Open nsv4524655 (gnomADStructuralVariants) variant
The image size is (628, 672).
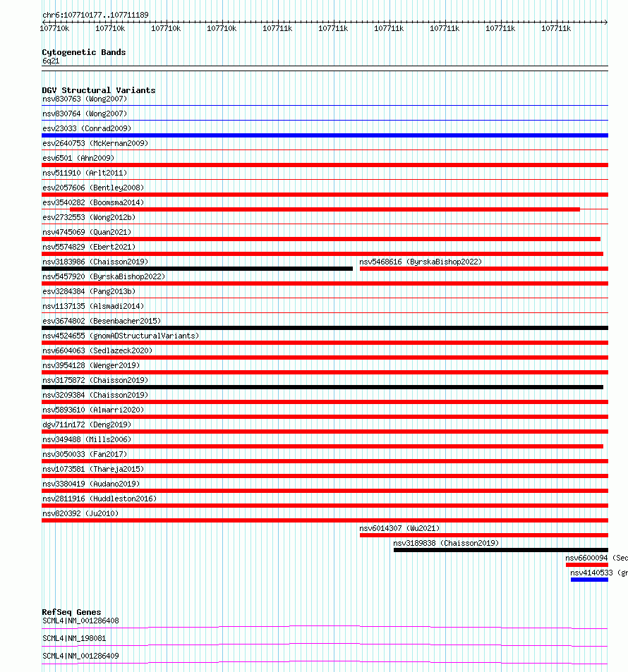(121, 336)
